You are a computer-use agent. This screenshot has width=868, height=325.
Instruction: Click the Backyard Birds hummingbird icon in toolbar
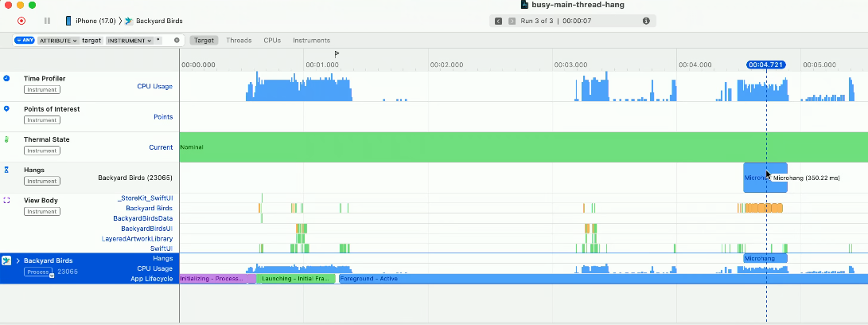(129, 21)
